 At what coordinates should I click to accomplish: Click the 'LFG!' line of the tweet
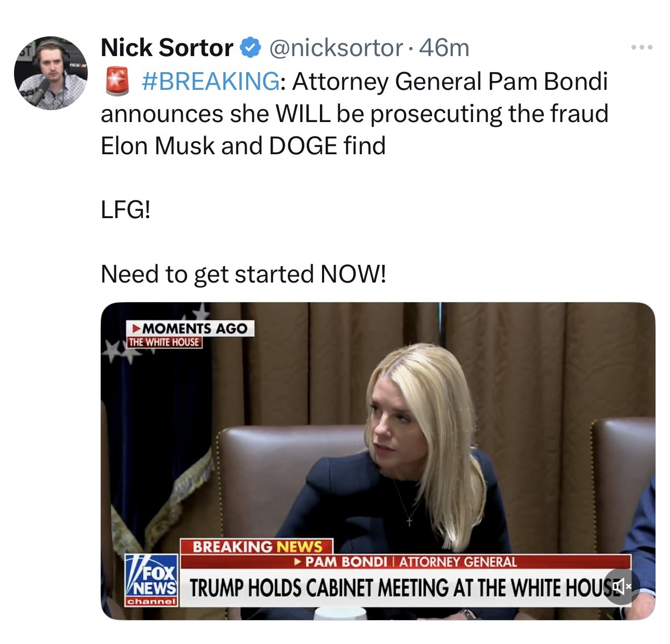(126, 210)
